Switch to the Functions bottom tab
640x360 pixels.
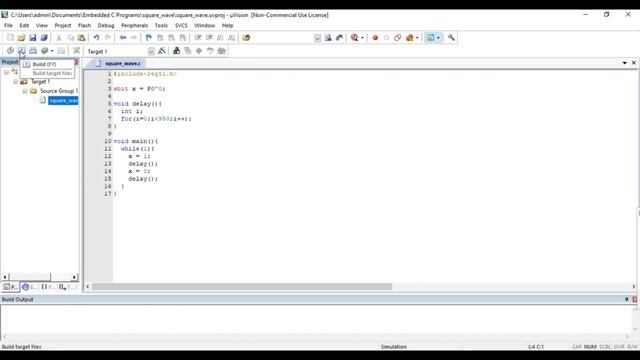pyautogui.click(x=48, y=287)
